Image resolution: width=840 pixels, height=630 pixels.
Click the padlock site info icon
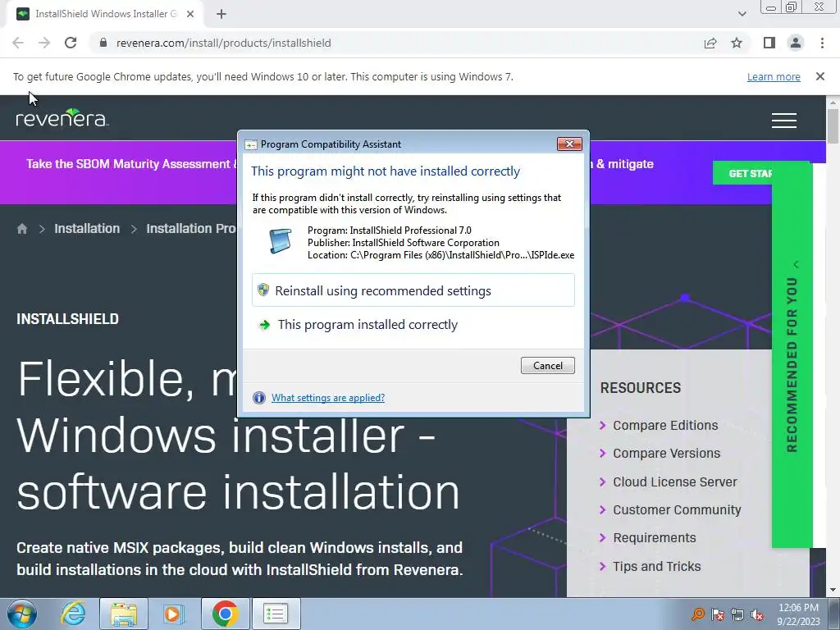click(x=103, y=43)
